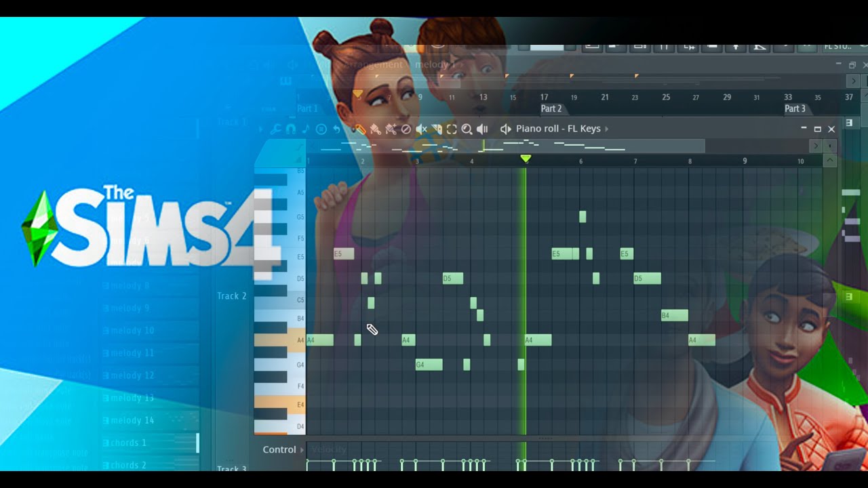Click the piano roll overview scroll right arrow
The image size is (868, 488).
coord(816,146)
